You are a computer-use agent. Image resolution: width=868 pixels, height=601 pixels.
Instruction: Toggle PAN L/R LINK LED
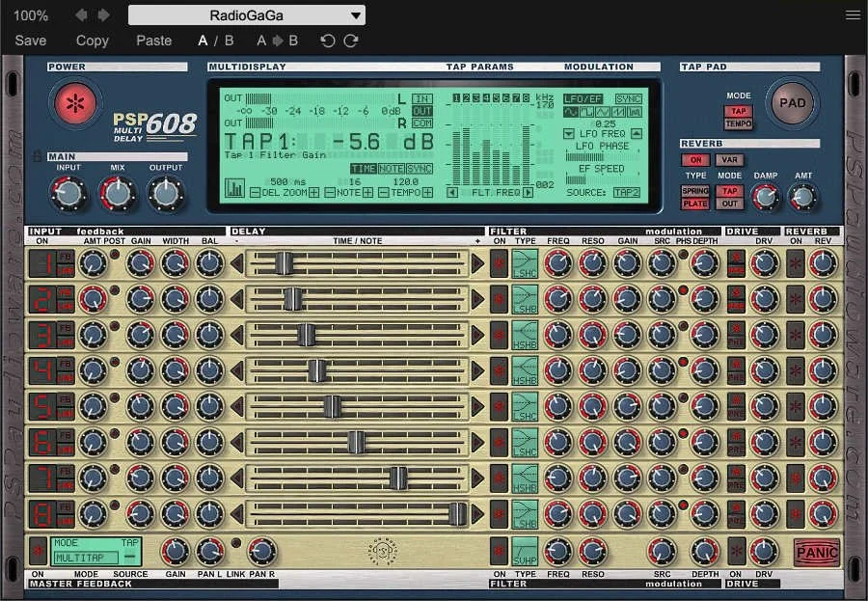(236, 543)
